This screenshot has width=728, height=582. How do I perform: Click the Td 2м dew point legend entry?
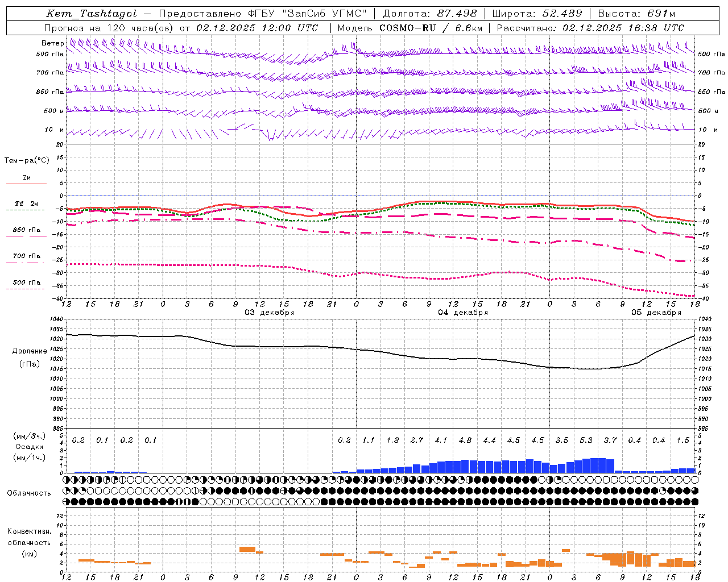click(27, 203)
